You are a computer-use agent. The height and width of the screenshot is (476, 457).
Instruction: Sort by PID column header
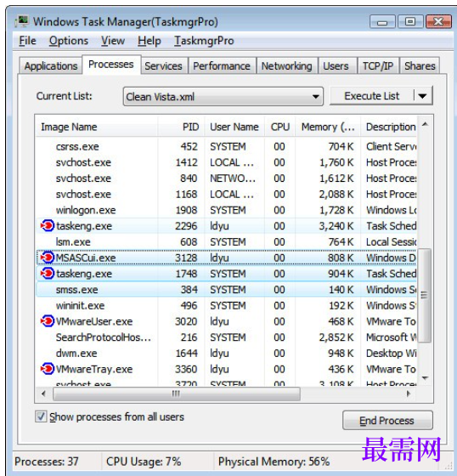[182, 127]
